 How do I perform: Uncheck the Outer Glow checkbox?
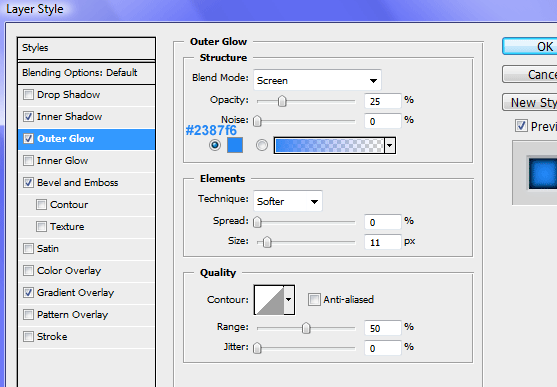pyautogui.click(x=28, y=139)
